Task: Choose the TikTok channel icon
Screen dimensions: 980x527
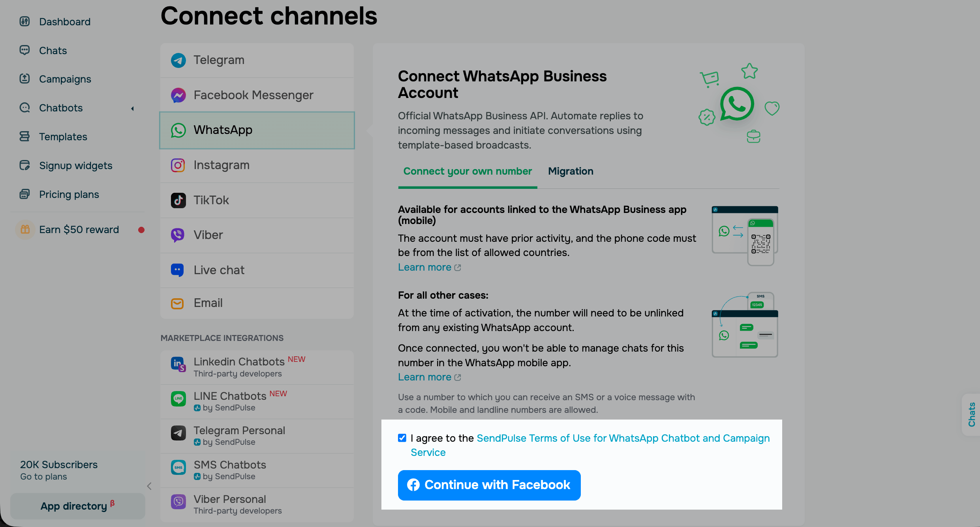Action: coord(178,200)
